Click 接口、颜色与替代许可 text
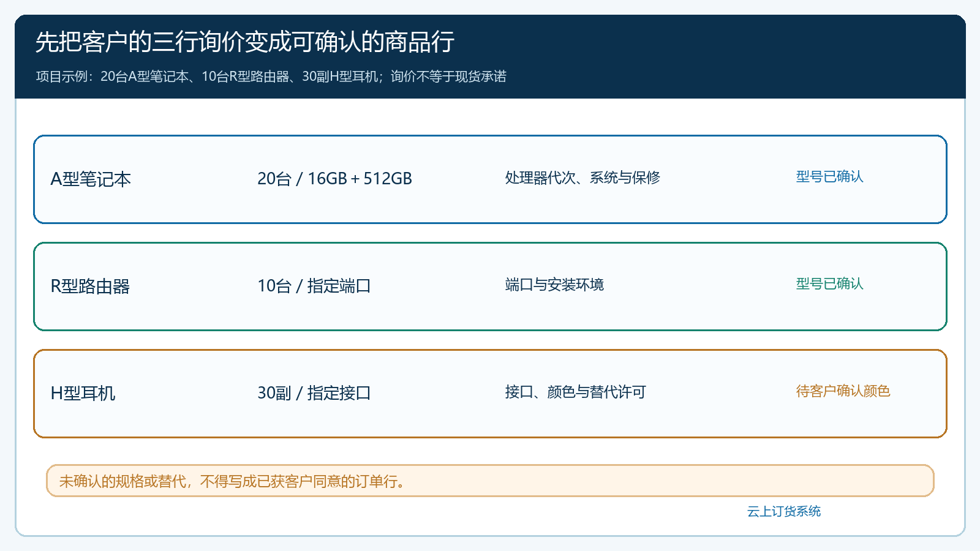 (575, 392)
